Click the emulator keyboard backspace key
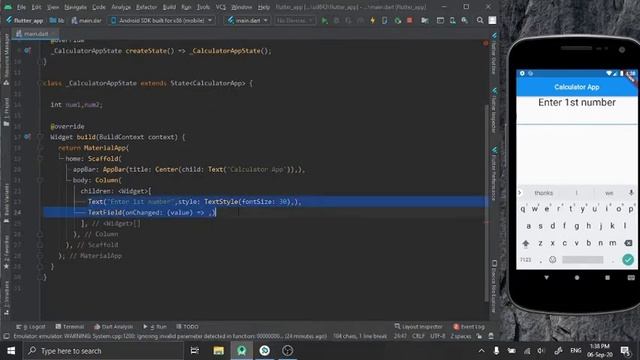 tap(628, 243)
